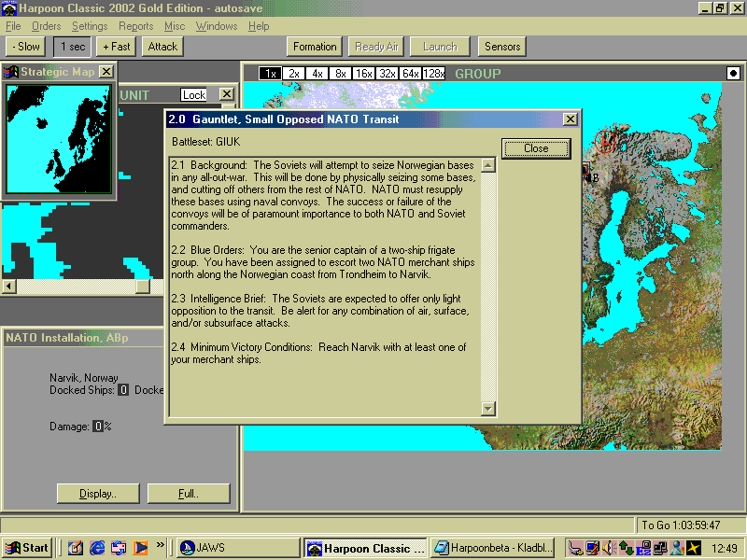This screenshot has height=560, width=747.
Task: Click the Unit map left scroll arrow
Action: point(8,287)
